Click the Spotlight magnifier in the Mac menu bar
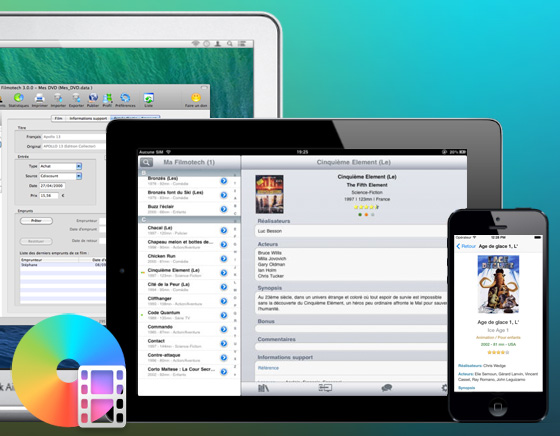560x436 pixels. (230, 44)
